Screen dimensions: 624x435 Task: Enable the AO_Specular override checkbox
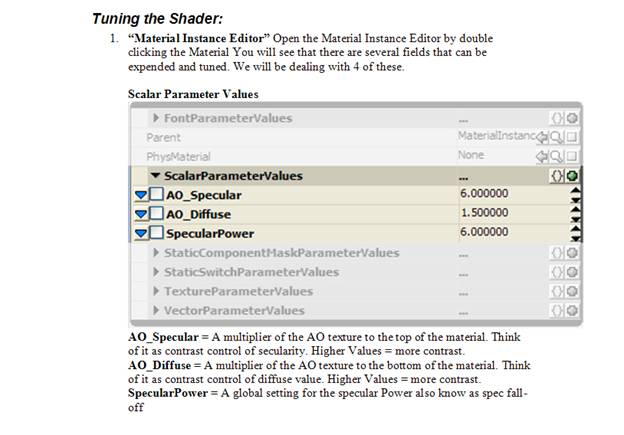[x=156, y=195]
